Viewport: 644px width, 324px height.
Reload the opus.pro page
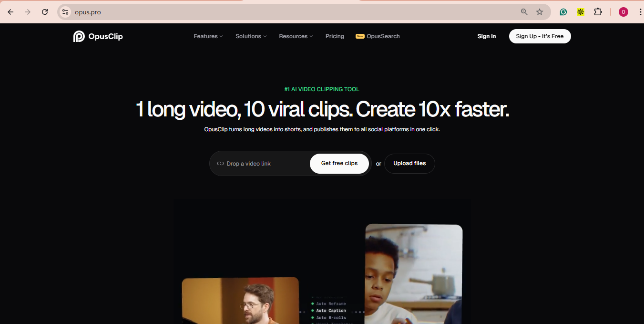click(x=45, y=12)
